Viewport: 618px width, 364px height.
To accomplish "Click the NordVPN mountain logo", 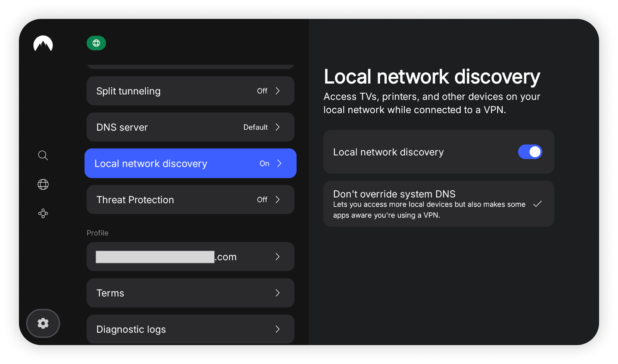I will (43, 43).
